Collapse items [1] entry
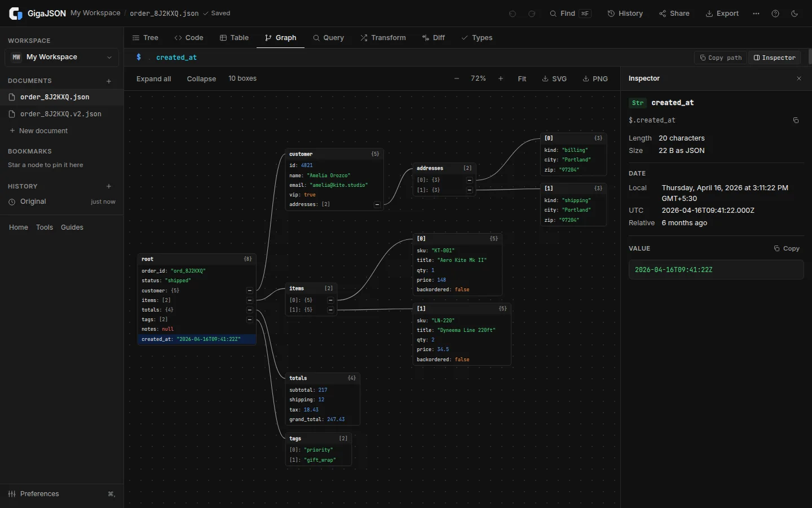This screenshot has height=508, width=812. point(330,310)
